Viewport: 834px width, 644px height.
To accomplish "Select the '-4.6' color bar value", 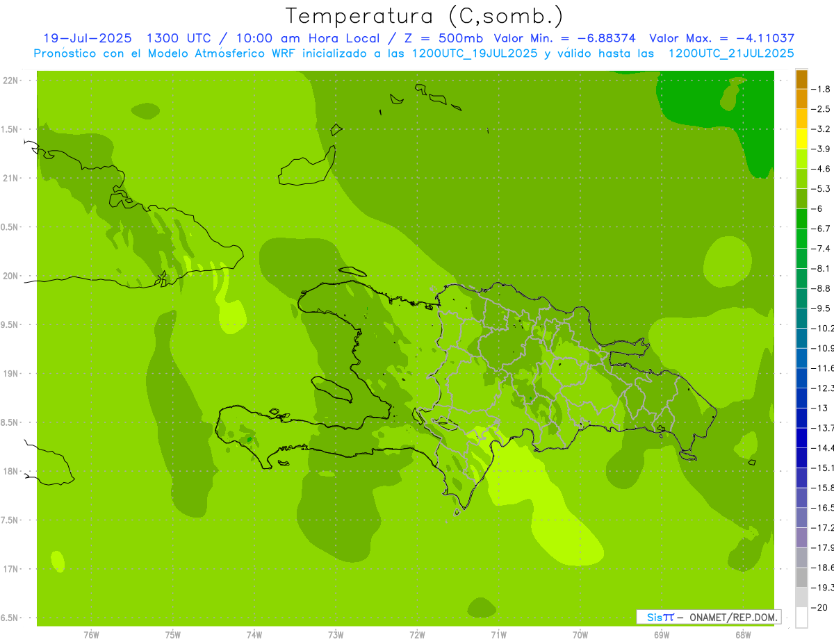I will tap(821, 169).
